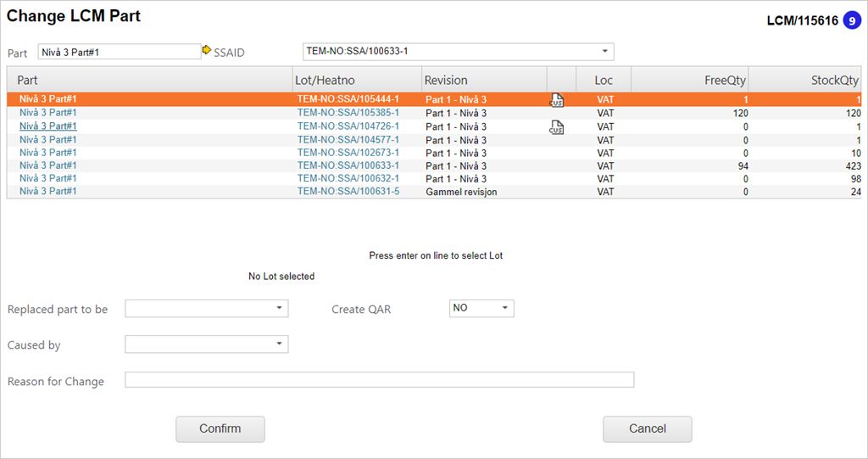Sort the table by the Part column header
868x459 pixels.
tap(149, 80)
